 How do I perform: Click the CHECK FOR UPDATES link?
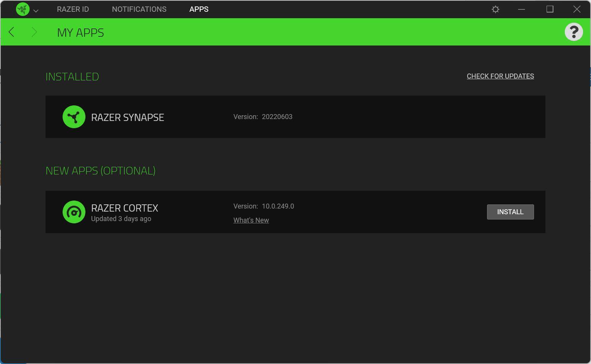click(500, 76)
